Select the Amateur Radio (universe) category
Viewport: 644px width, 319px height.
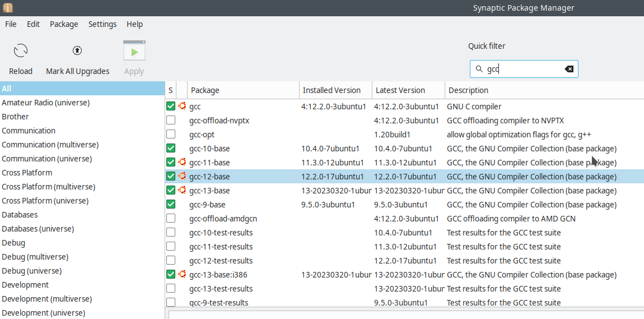click(x=46, y=103)
